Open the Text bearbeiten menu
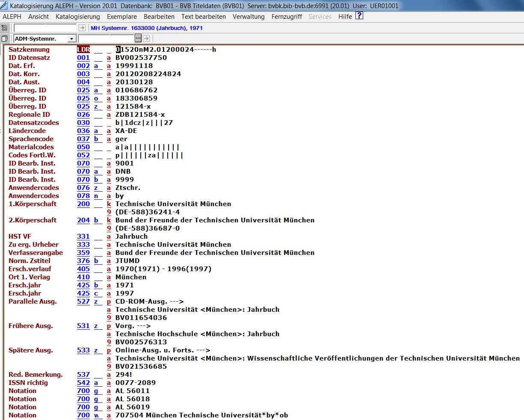This screenshot has height=420, width=524. coord(203,17)
